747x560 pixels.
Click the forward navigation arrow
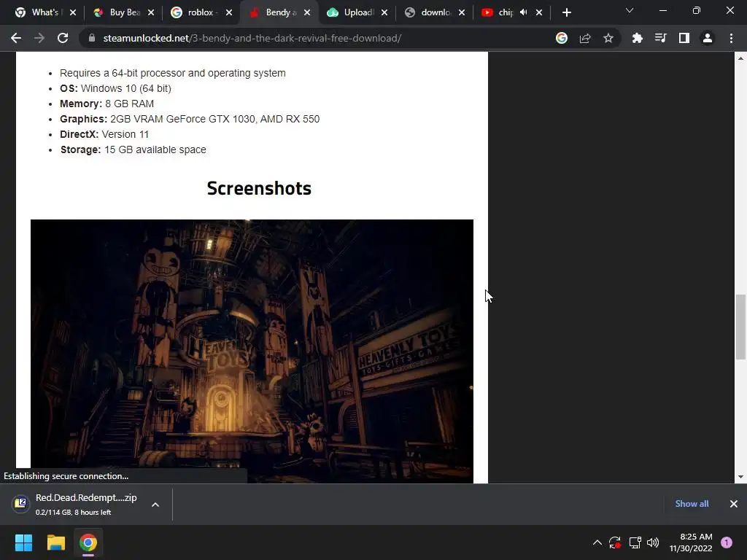39,38
